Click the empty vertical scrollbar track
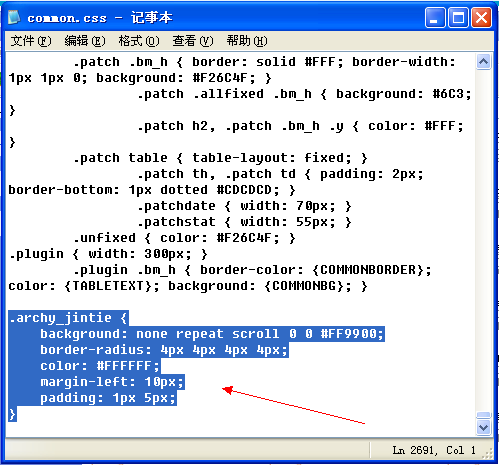The image size is (499, 465). coord(483,240)
